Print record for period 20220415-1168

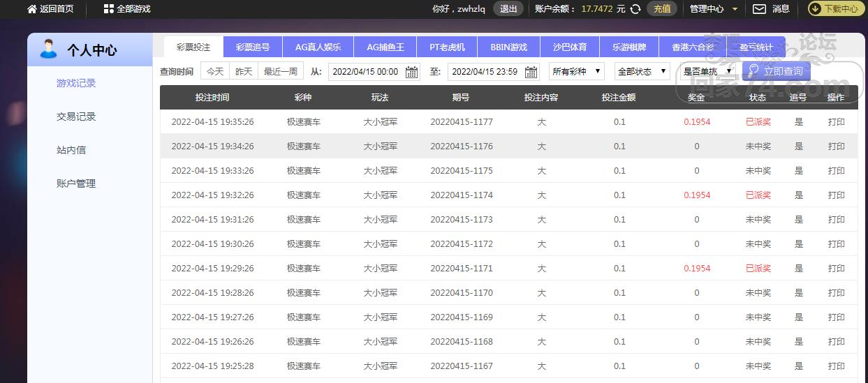coord(837,342)
